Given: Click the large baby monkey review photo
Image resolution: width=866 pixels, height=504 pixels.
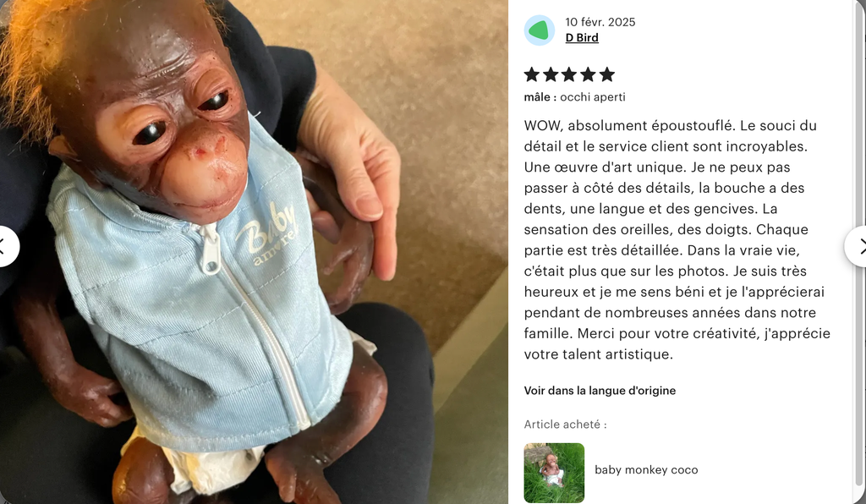Looking at the screenshot, I should click(254, 252).
